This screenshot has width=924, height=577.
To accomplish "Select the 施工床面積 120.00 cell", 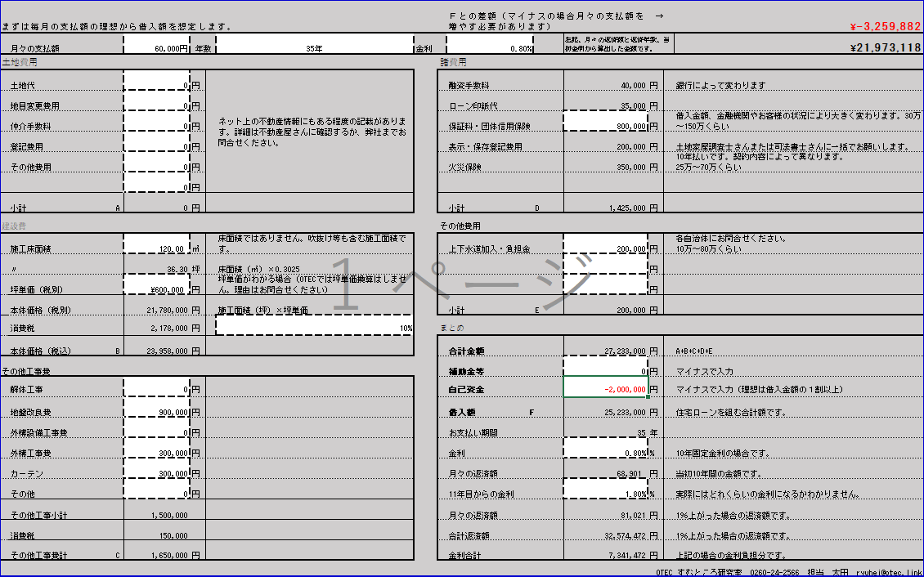I will click(x=156, y=248).
